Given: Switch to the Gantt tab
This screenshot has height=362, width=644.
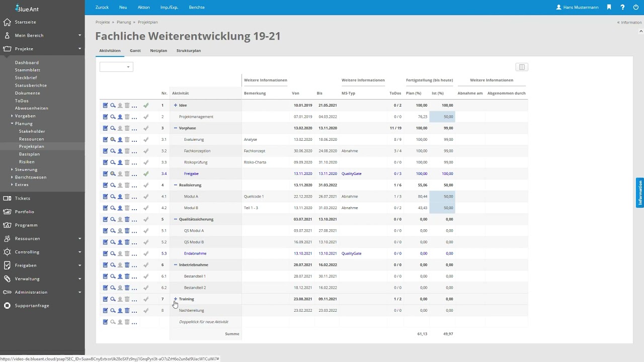Looking at the screenshot, I should pyautogui.click(x=135, y=51).
